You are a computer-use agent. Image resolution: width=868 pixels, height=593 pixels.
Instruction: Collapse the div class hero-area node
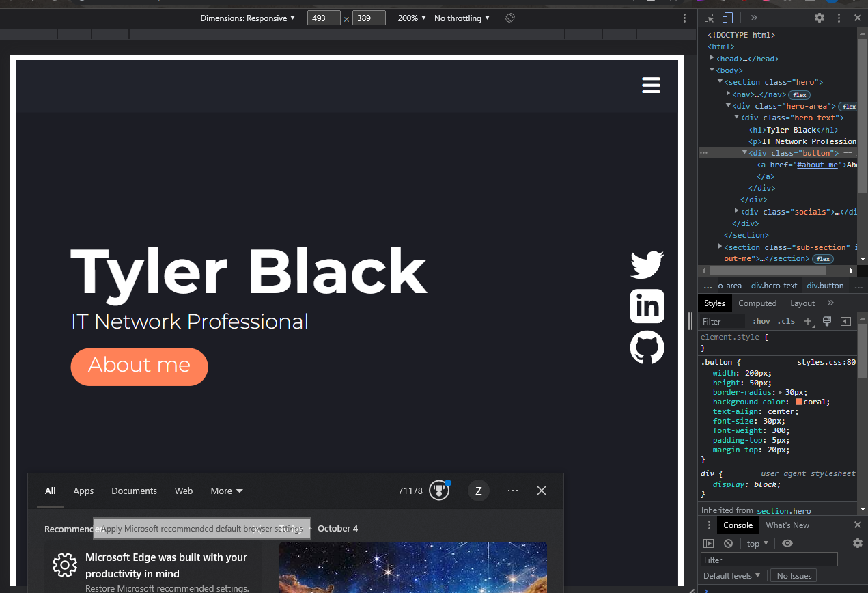pos(728,105)
